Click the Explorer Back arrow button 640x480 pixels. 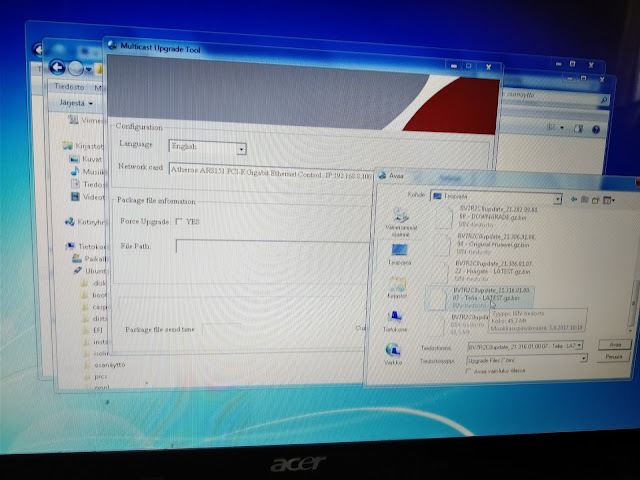(x=58, y=67)
